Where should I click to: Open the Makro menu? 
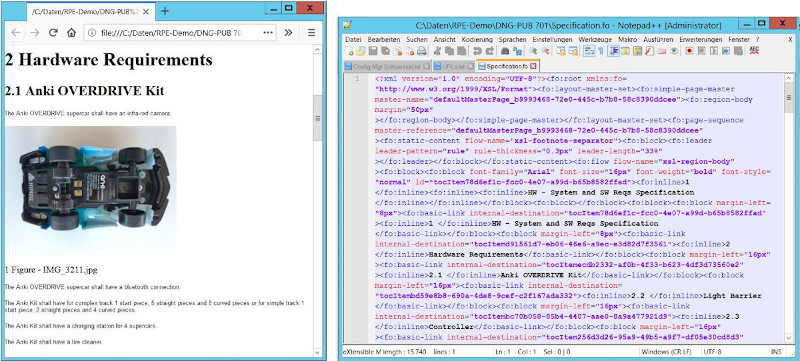point(627,39)
